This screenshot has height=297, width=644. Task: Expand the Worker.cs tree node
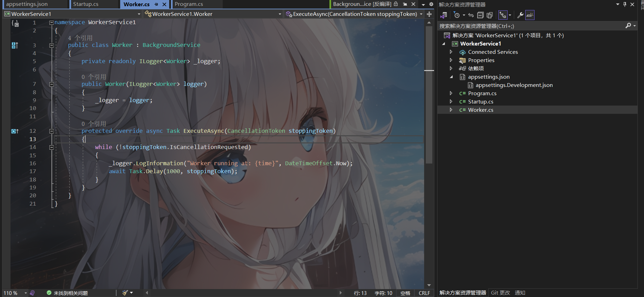[x=451, y=110]
